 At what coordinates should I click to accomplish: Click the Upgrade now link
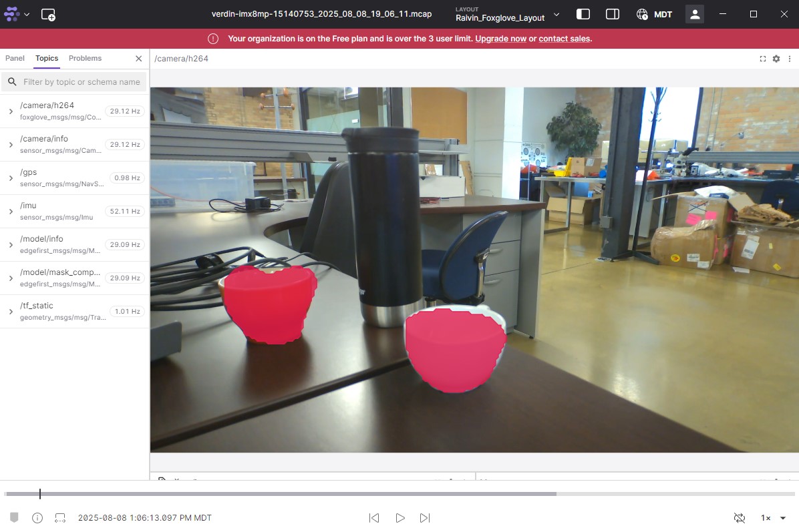click(x=500, y=39)
